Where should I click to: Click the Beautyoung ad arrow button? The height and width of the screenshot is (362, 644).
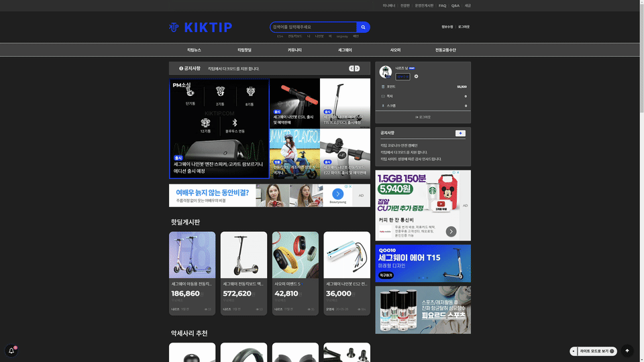click(337, 194)
